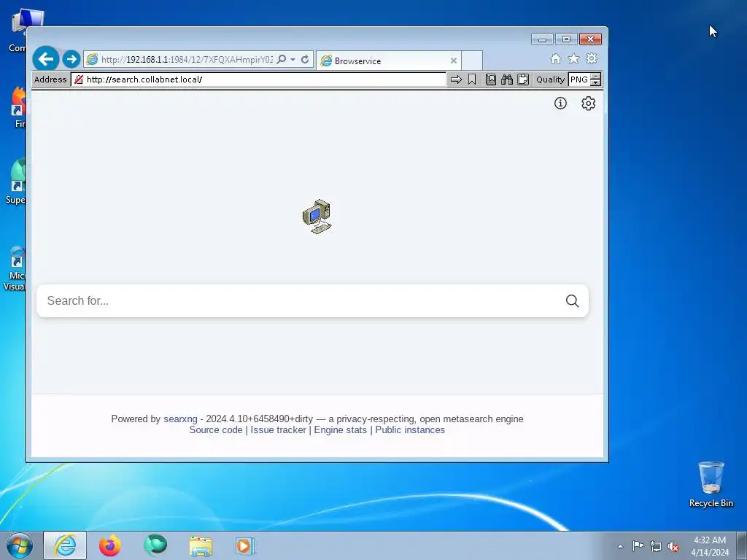Viewport: 747px width, 560px height.
Task: Click the Go arrow beside Address field
Action: pos(456,79)
